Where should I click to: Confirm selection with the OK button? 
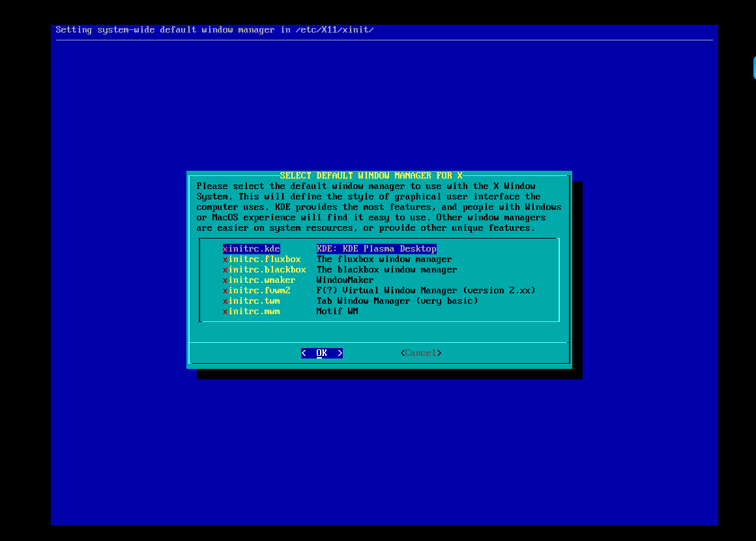(322, 353)
